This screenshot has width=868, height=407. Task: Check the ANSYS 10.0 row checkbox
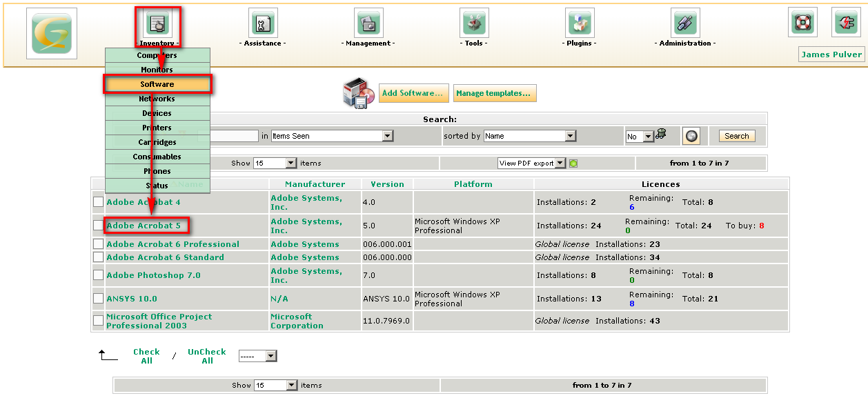point(98,299)
